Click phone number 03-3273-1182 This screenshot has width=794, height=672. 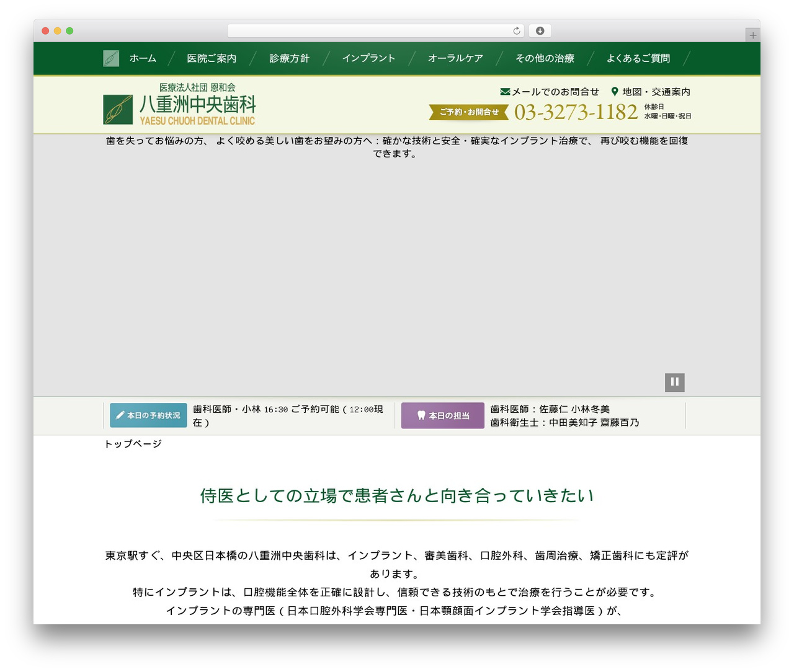[576, 112]
